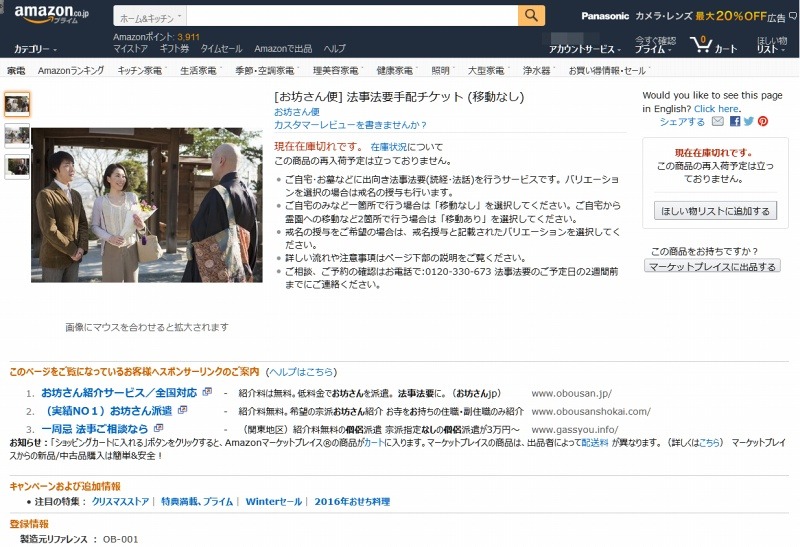Open the 季節・空調家電 submenu
Viewport: 800px width, 547px height.
point(266,70)
